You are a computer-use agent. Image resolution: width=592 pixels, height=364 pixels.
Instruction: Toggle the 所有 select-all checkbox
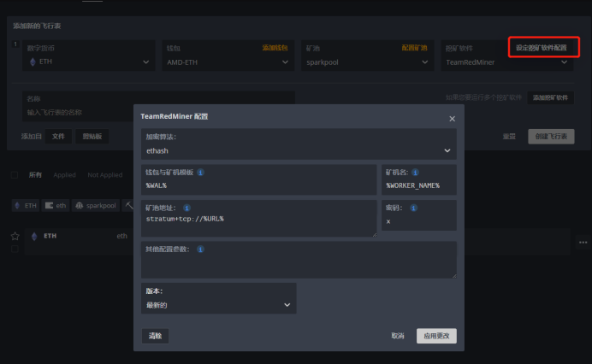15,175
